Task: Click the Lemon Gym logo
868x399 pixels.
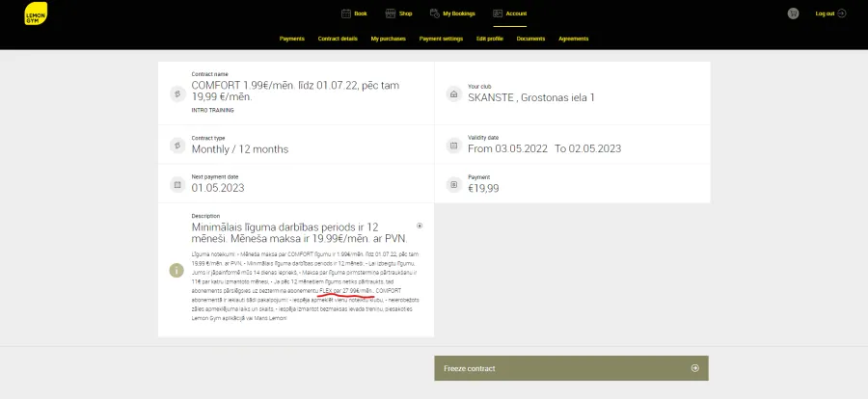Action: pos(36,13)
